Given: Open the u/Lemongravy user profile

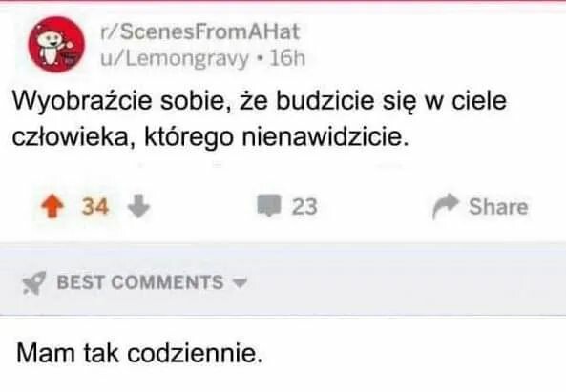Looking at the screenshot, I should point(175,58).
